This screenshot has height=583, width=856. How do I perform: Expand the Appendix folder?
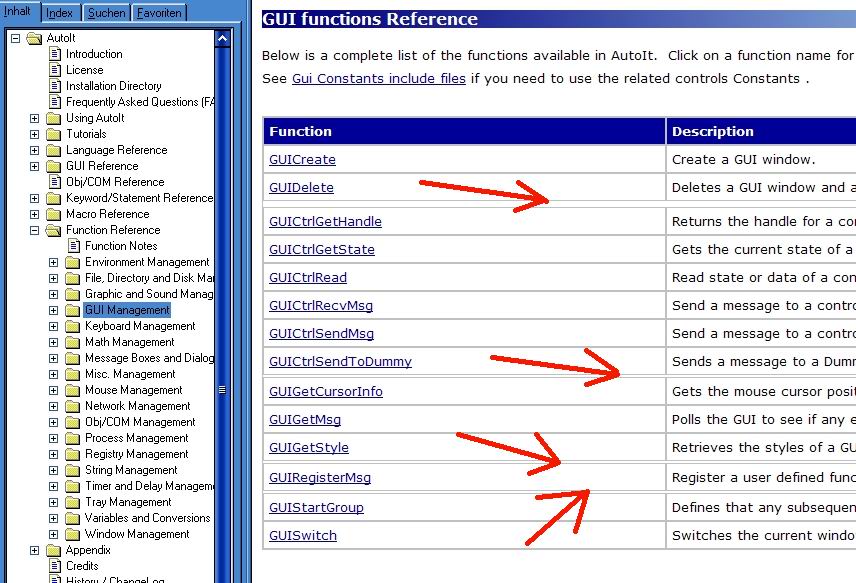click(34, 550)
